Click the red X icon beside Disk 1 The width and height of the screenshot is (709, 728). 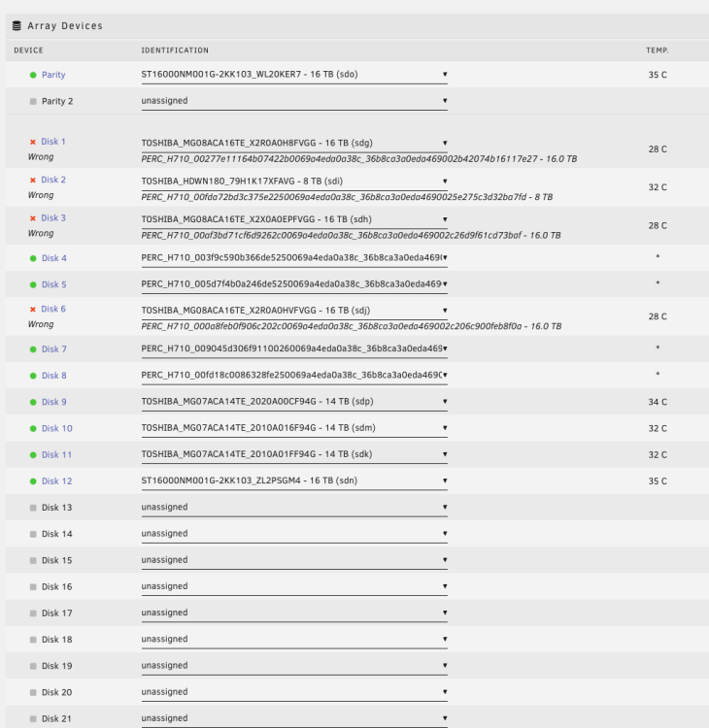[x=32, y=142]
